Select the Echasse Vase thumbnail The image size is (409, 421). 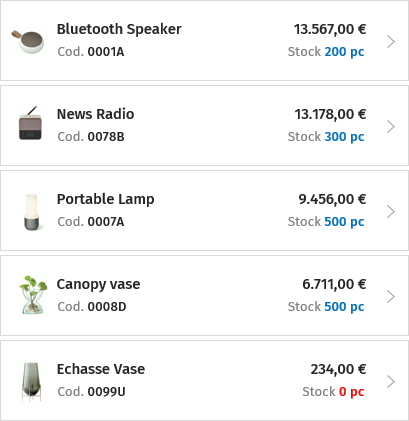pos(31,382)
